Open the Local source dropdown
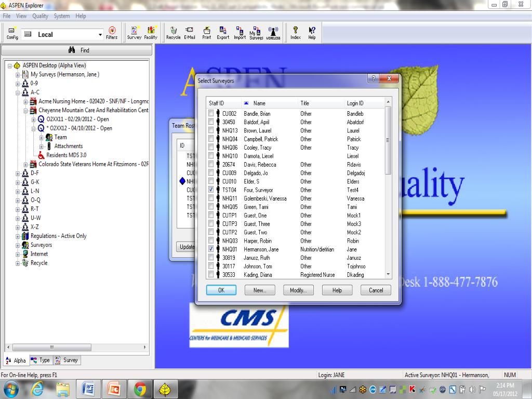The height and width of the screenshot is (399, 532). [100, 35]
